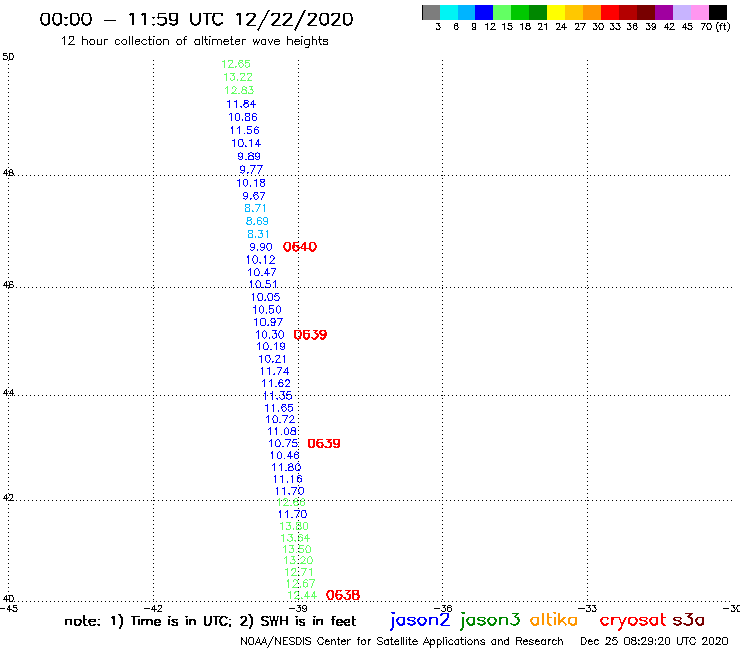The width and height of the screenshot is (740, 650).
Task: Click the wave height value 10.75
Action: point(283,443)
